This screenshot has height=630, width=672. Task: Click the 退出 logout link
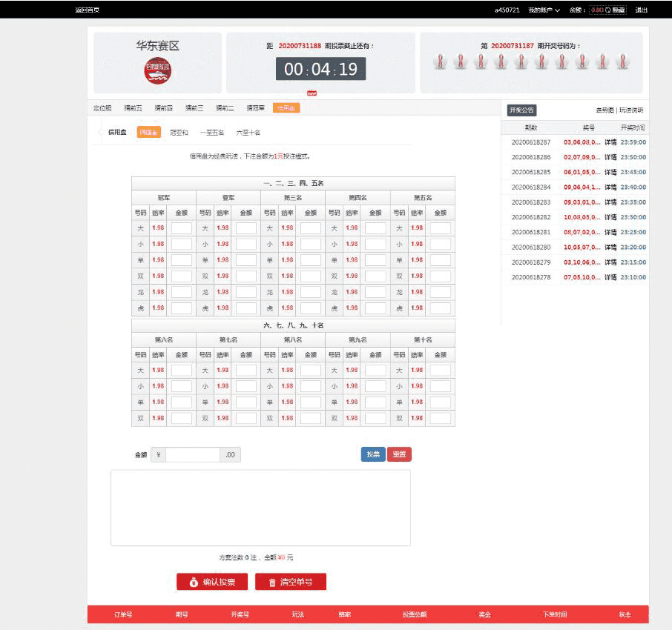(x=641, y=10)
